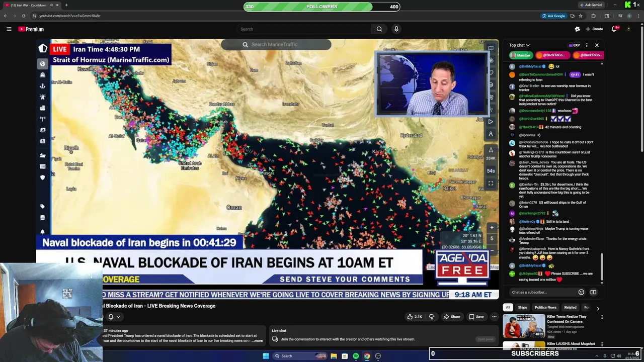
Task: Open the YouTube account avatar menu
Action: (x=628, y=29)
